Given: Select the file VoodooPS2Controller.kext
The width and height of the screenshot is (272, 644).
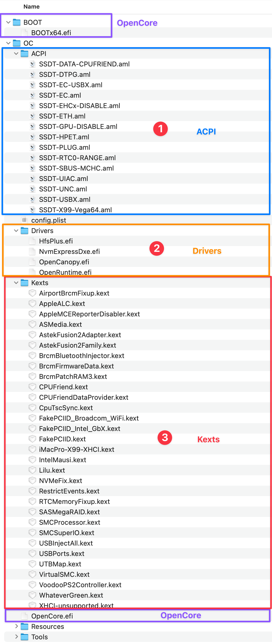Looking at the screenshot, I should pos(80,585).
